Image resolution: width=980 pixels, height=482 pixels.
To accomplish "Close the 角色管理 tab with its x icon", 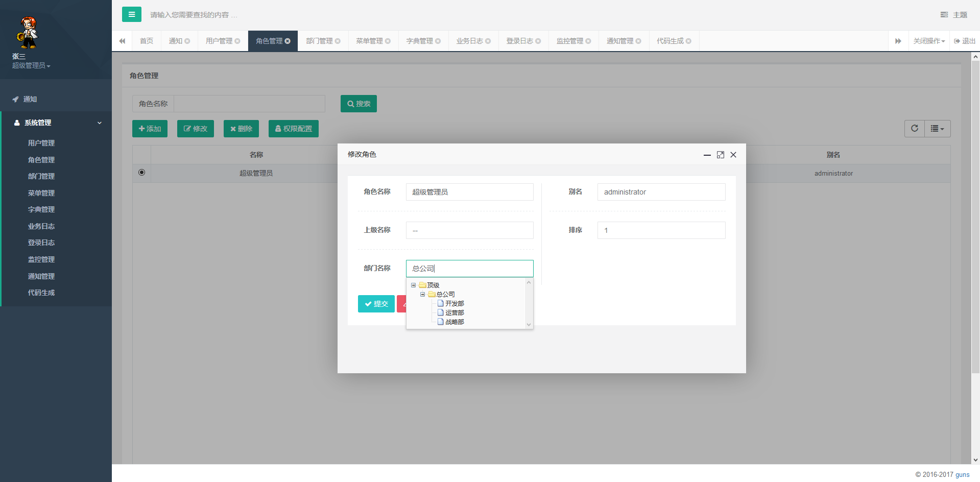I will point(288,41).
